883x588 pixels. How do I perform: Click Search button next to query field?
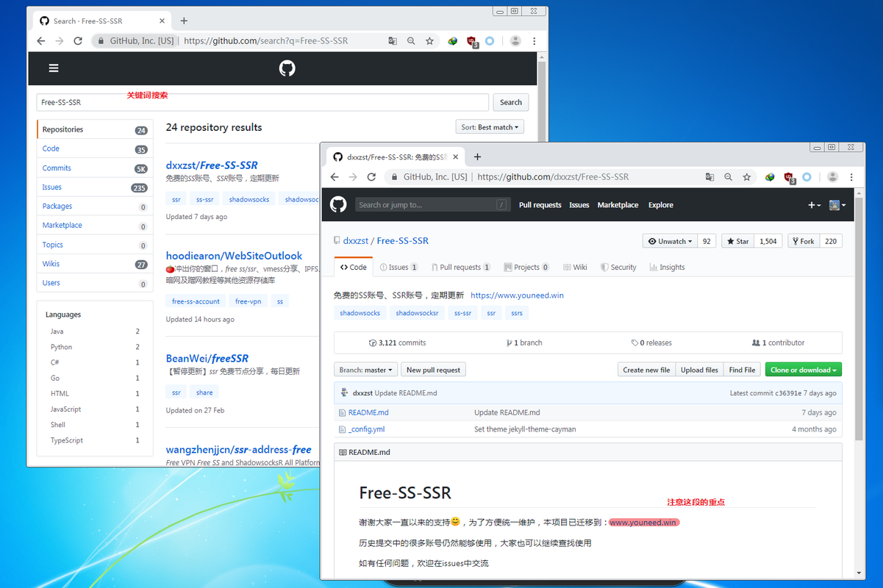[510, 102]
